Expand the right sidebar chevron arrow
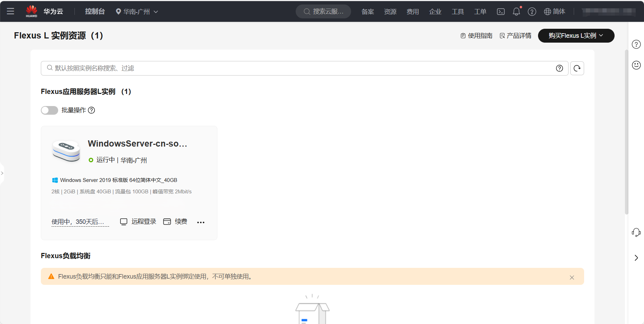Viewport: 644px width, 324px height. tap(636, 258)
